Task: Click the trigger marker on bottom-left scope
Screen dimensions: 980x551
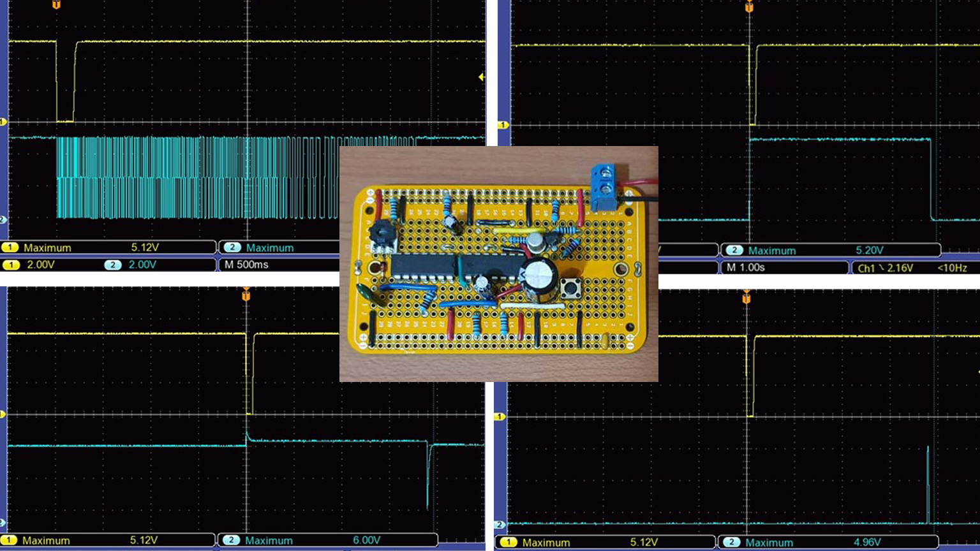Action: click(x=246, y=295)
